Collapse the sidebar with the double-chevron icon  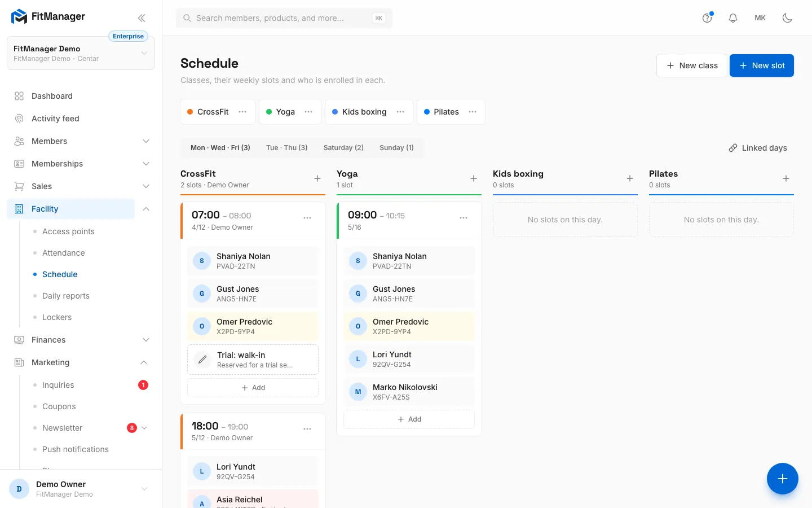pos(142,18)
